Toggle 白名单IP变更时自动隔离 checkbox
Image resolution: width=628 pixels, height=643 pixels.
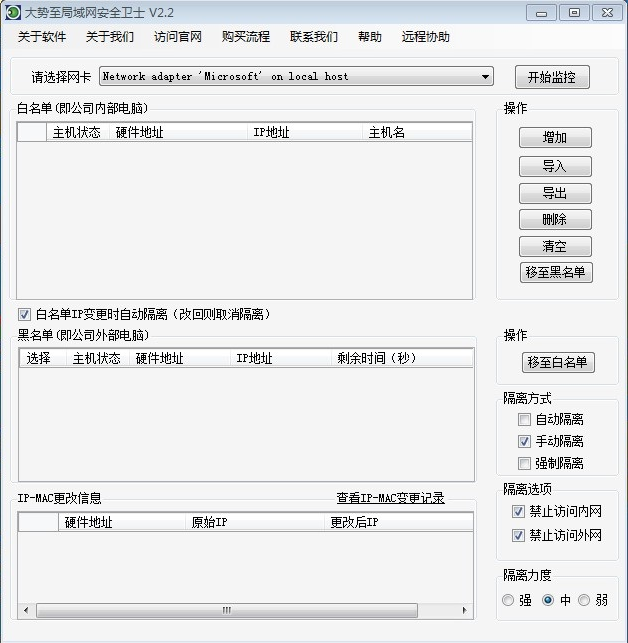(x=24, y=315)
